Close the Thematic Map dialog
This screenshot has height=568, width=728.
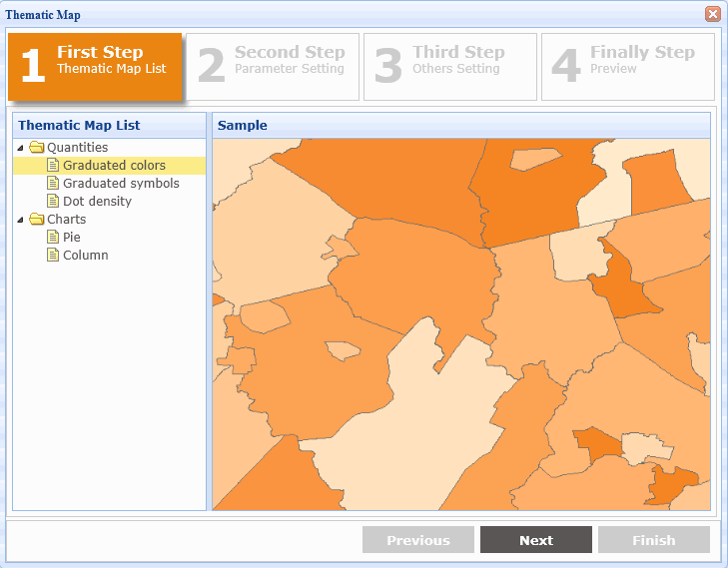[713, 14]
